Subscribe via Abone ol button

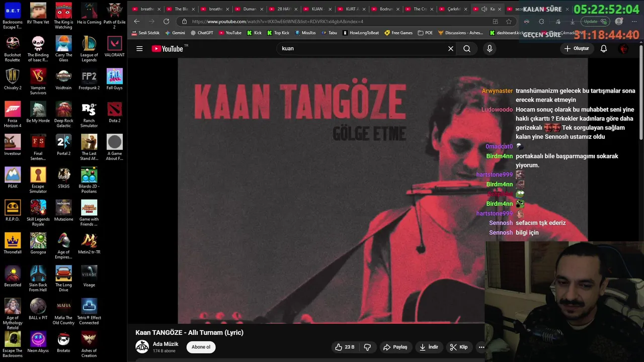[x=201, y=347]
